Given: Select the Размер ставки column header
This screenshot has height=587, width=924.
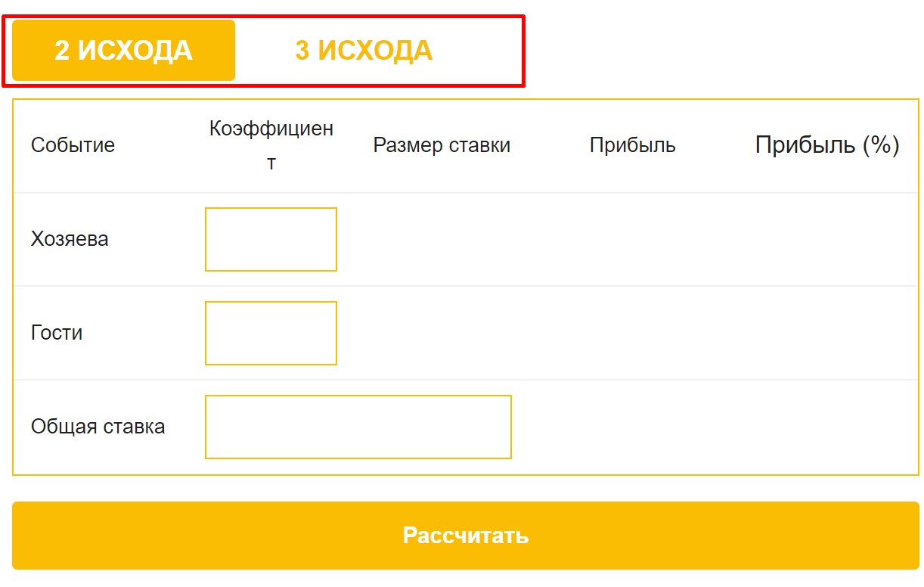Looking at the screenshot, I should 442,145.
